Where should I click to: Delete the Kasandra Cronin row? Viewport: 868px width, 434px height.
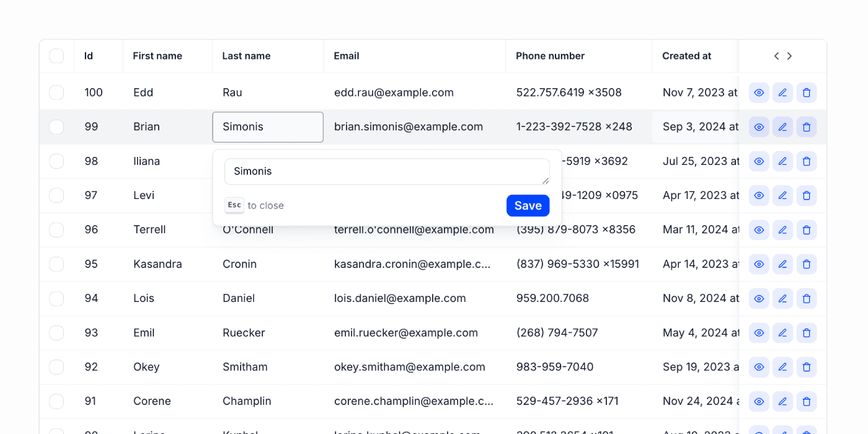click(x=807, y=264)
